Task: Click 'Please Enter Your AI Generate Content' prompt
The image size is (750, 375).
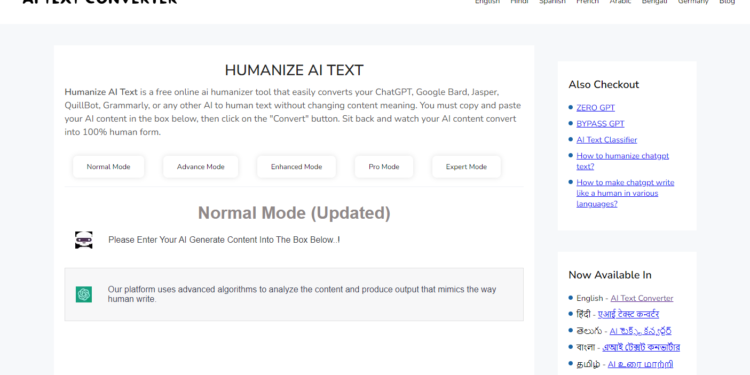Action: [x=224, y=240]
